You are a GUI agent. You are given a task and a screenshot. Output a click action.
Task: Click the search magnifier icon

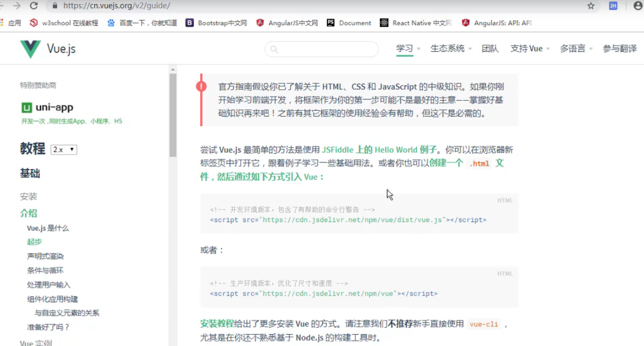click(273, 49)
